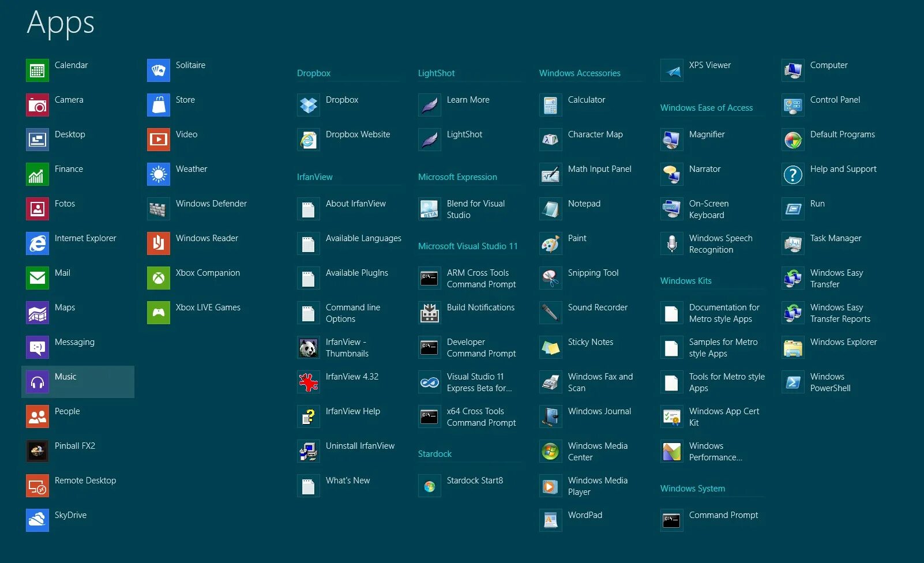Launch "Windows Fax and Scan"

click(x=600, y=382)
